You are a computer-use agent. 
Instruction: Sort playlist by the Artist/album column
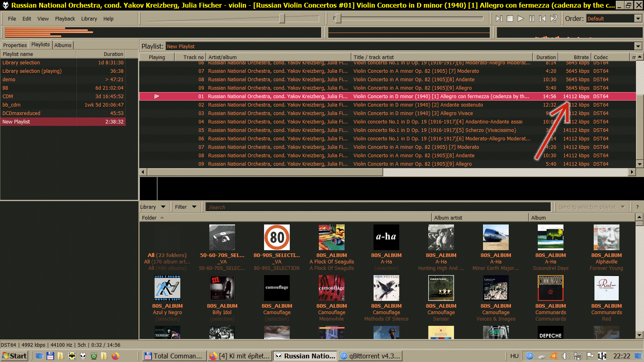pos(279,57)
